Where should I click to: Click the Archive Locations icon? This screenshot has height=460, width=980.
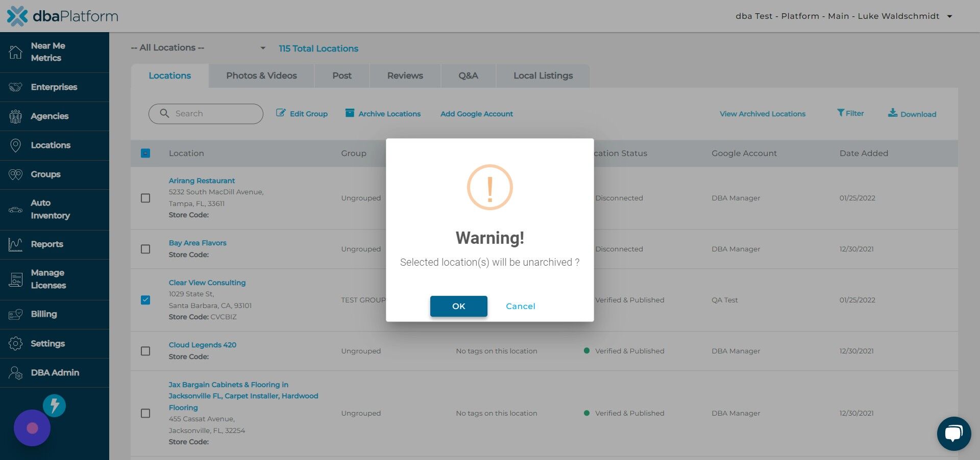350,113
